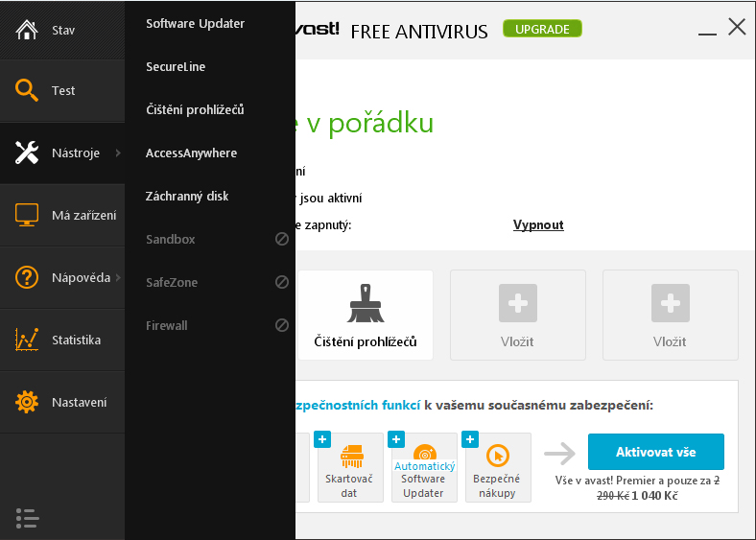The height and width of the screenshot is (540, 756).
Task: Open the Čištění prohlížečů tile label
Action: coord(365,341)
